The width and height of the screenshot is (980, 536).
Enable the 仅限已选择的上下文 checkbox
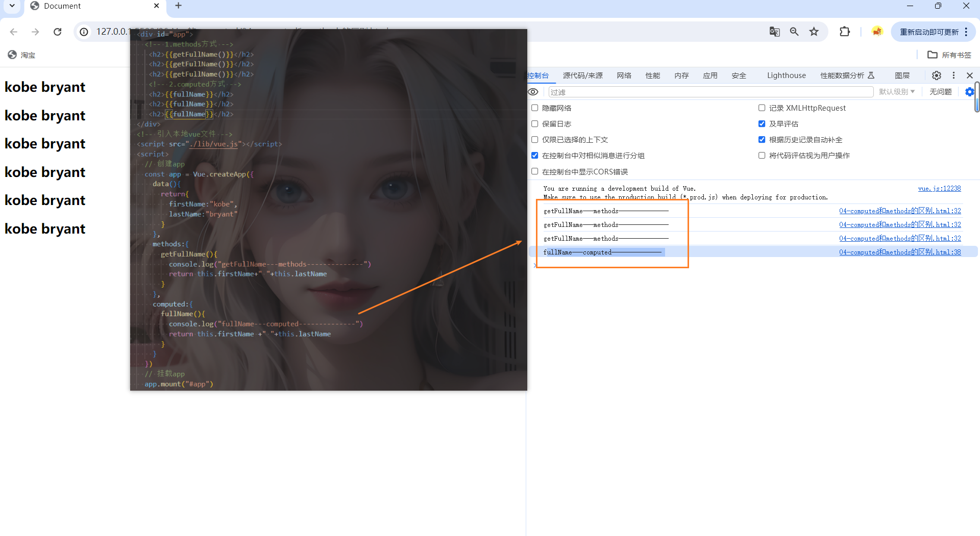pos(535,140)
